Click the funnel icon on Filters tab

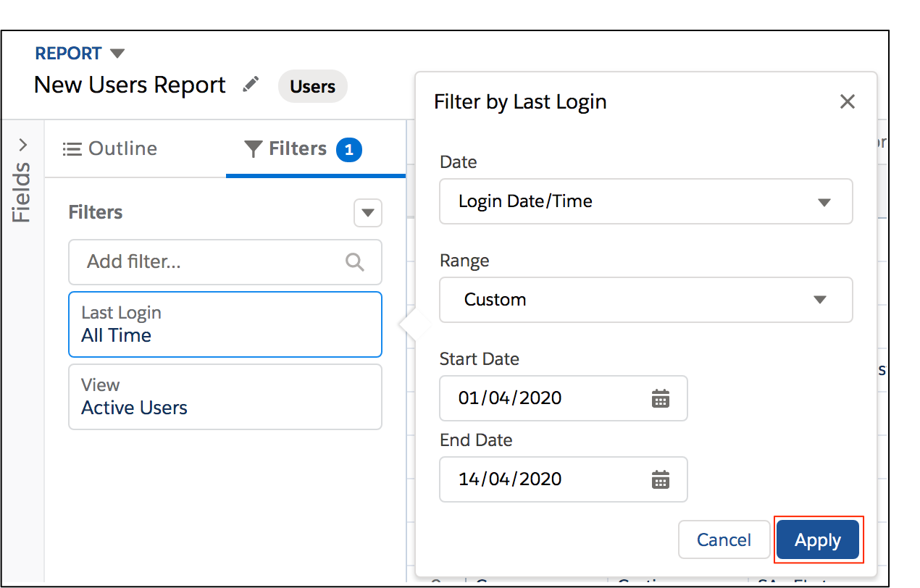pos(253,149)
